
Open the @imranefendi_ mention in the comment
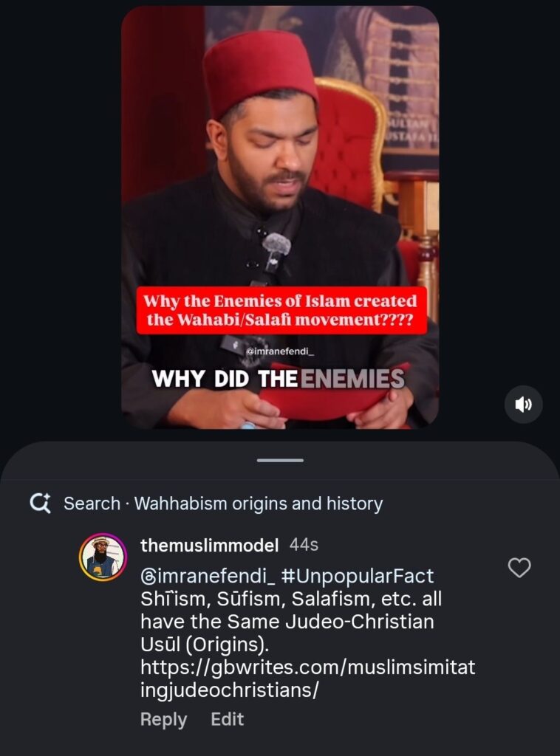[208, 576]
